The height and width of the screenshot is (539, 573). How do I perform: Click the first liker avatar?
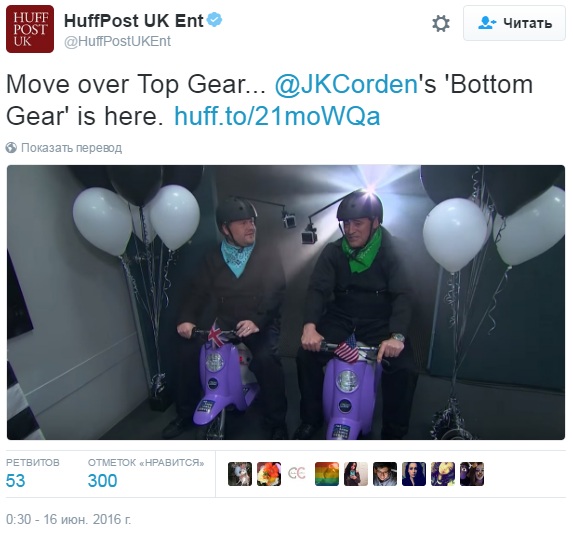tap(240, 474)
